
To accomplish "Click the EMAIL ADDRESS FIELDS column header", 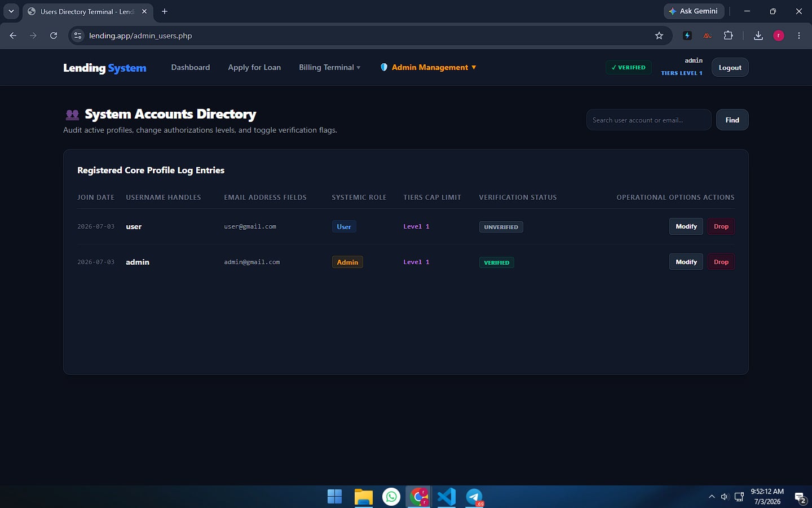I will [x=265, y=197].
